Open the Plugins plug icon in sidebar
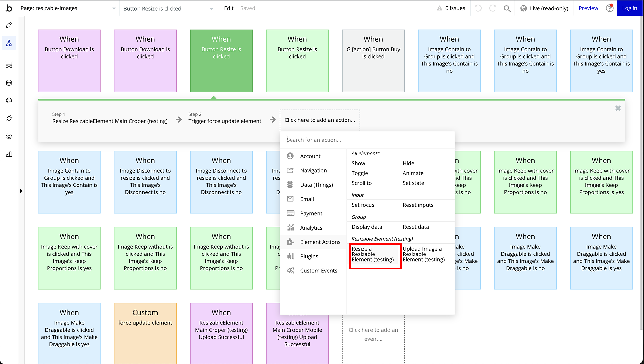This screenshot has height=364, width=644. click(x=9, y=118)
